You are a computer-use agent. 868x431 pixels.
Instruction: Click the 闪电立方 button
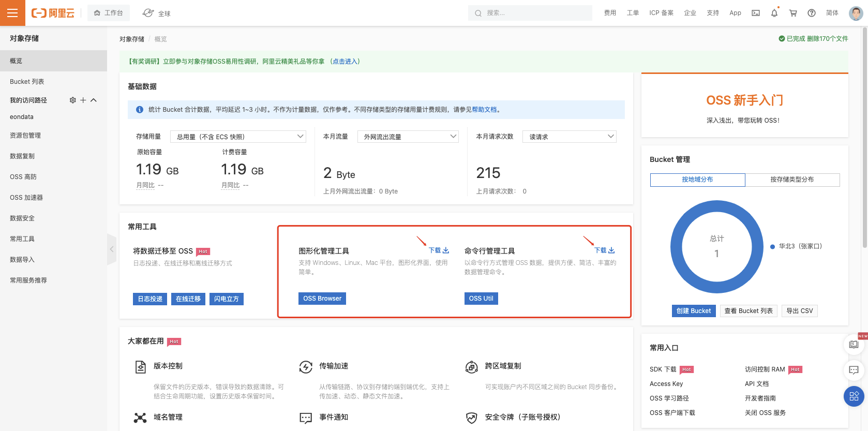point(227,299)
